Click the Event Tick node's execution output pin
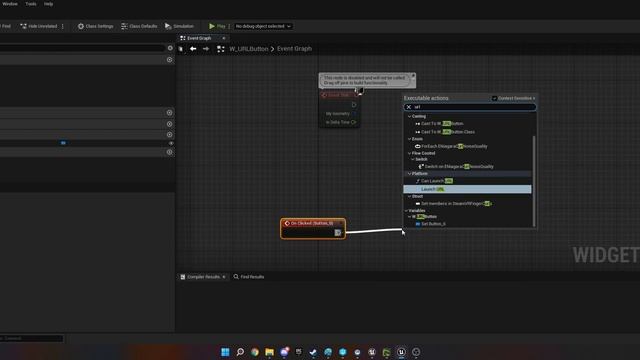This screenshot has width=640, height=360. tap(354, 105)
